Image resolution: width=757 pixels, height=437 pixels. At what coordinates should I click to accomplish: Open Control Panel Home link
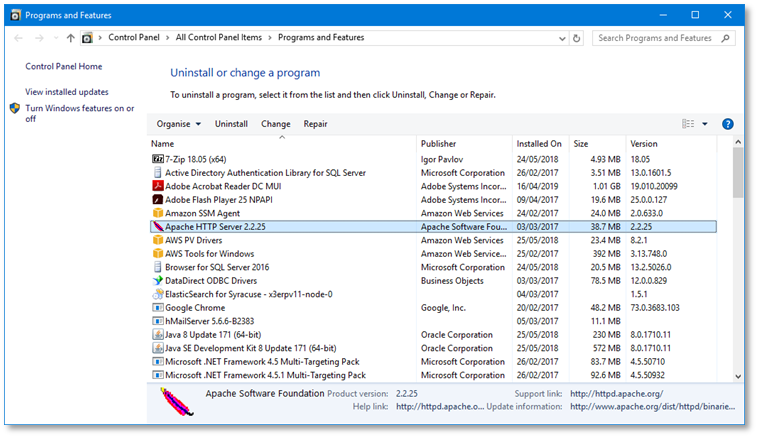(x=64, y=67)
